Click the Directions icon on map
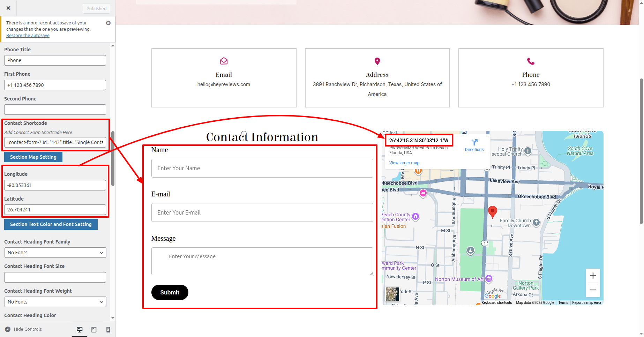644x337 pixels. 474,142
